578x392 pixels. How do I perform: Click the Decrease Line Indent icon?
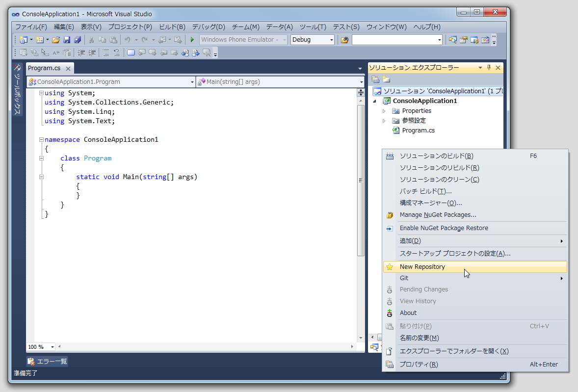(x=81, y=52)
